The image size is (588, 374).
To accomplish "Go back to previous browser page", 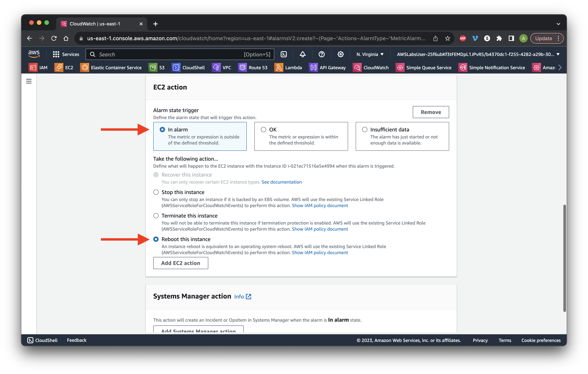I will pos(30,38).
